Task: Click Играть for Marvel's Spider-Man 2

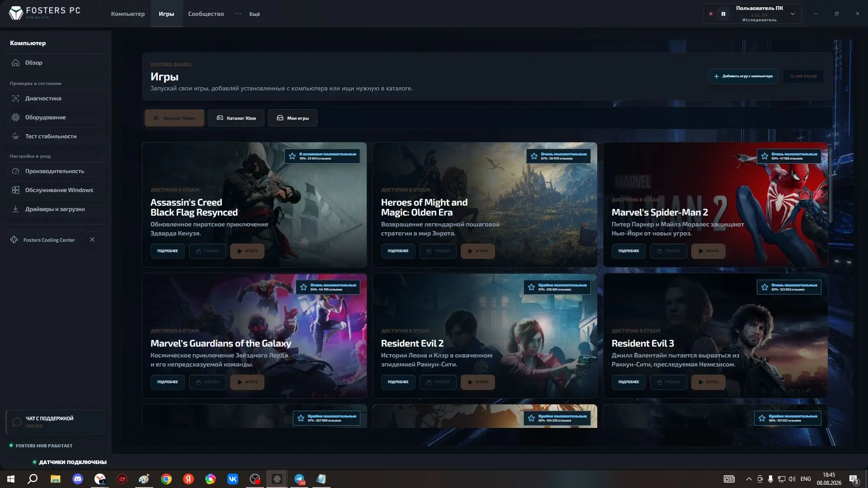Action: 708,251
